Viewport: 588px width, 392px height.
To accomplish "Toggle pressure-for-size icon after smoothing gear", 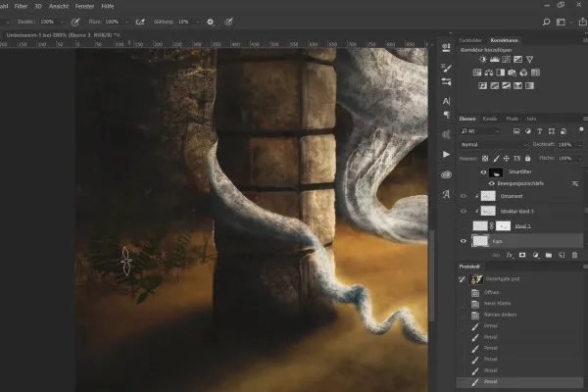I will pyautogui.click(x=228, y=23).
